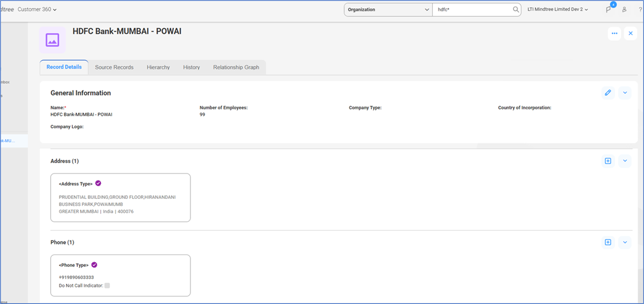Edit General Information with pencil icon

tap(608, 93)
